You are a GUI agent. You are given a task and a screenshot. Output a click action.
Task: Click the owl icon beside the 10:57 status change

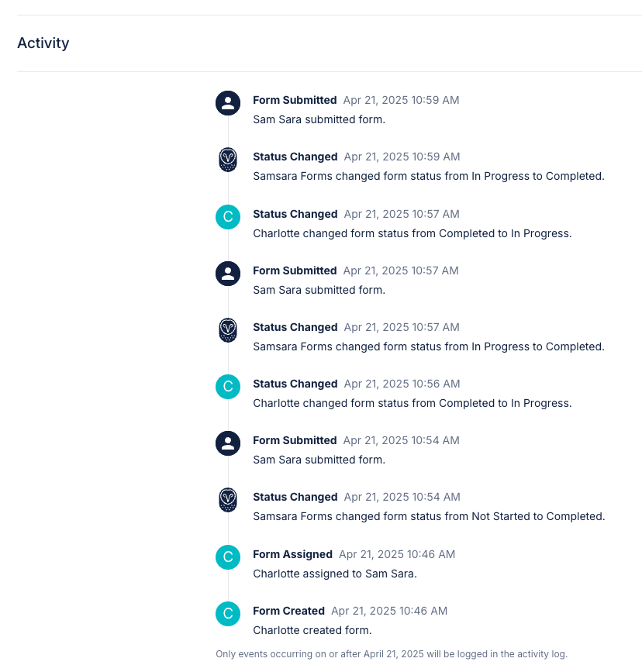coord(227,330)
